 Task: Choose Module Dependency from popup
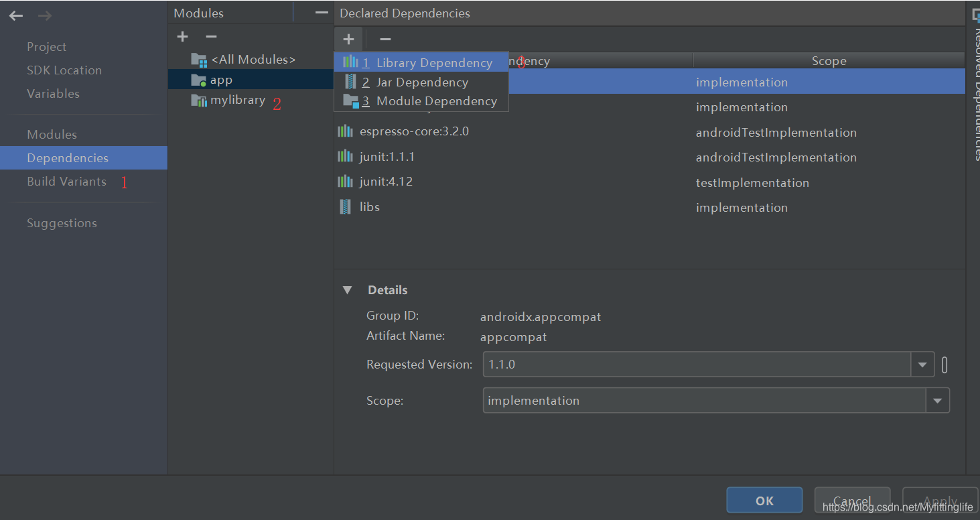tap(421, 101)
